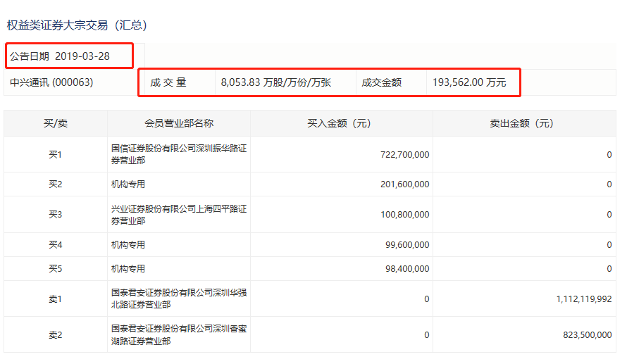Click the title 权益类证券大宗交易（汇总）
627x364 pixels.
coord(77,25)
